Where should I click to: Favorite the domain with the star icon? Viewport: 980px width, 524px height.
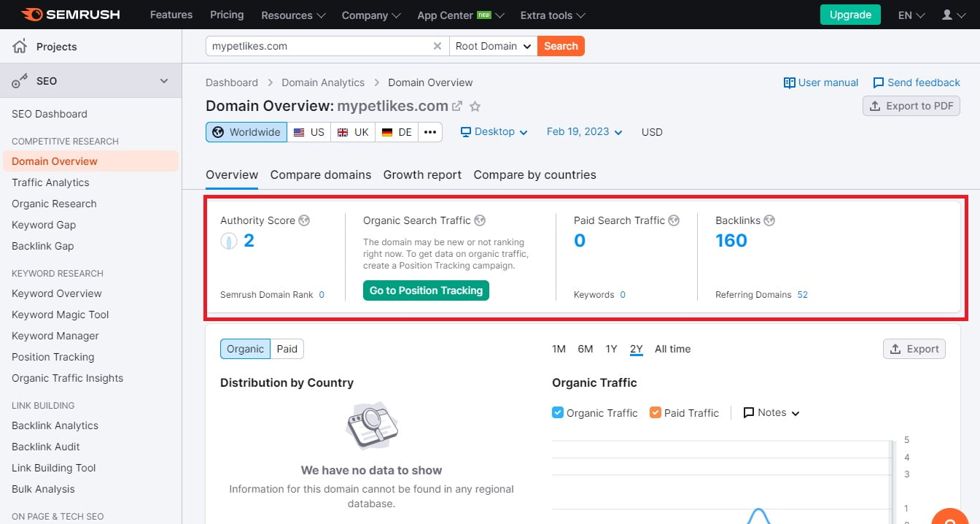tap(475, 107)
